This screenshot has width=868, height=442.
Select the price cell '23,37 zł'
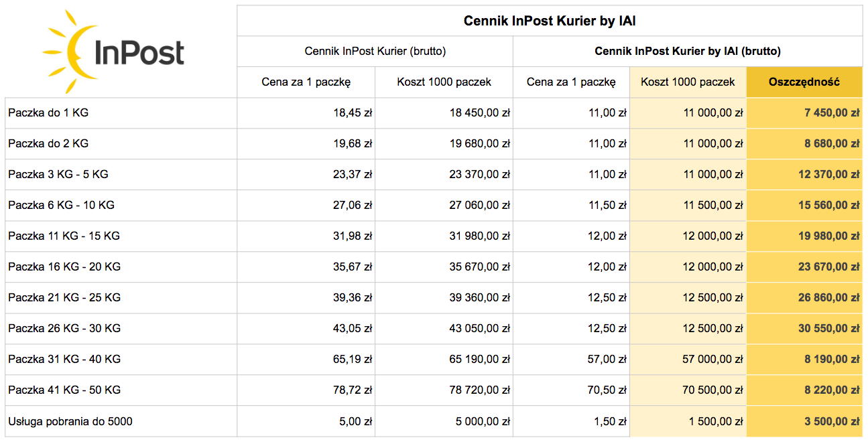pyautogui.click(x=306, y=175)
